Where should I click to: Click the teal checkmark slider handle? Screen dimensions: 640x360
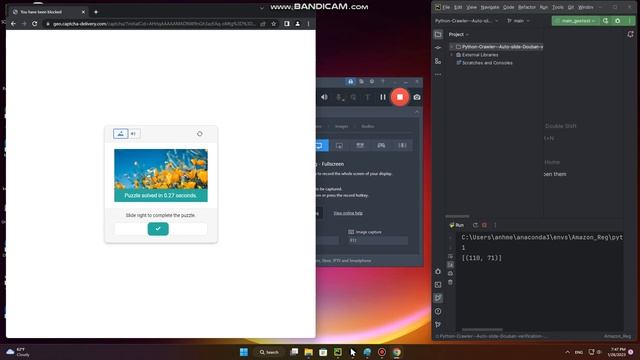coord(158,229)
